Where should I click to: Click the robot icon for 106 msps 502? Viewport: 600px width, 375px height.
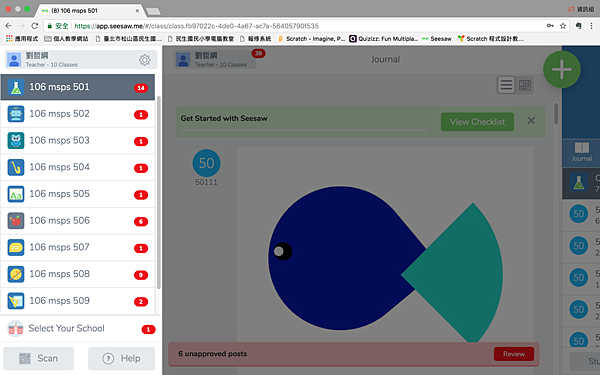tap(16, 114)
